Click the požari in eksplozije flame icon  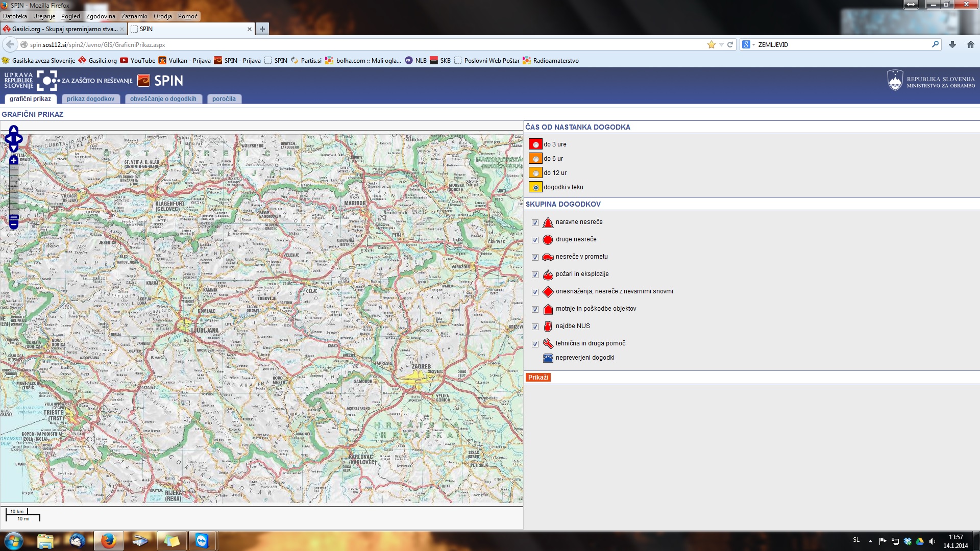[x=548, y=274]
